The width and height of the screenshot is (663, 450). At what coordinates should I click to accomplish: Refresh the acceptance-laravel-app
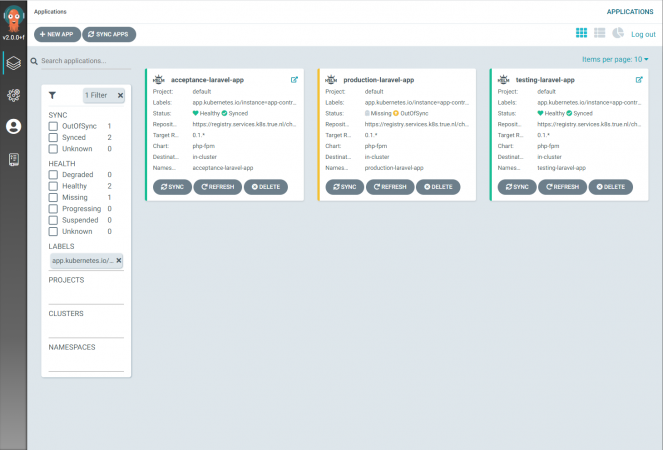point(218,187)
